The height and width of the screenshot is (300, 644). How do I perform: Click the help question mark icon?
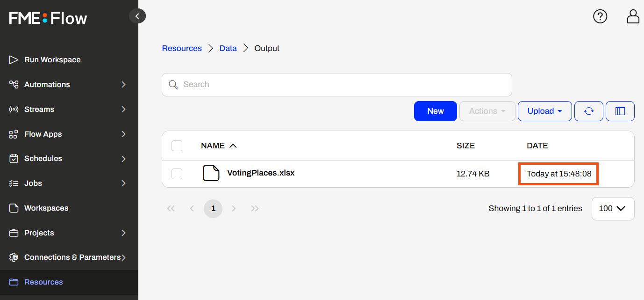(600, 16)
